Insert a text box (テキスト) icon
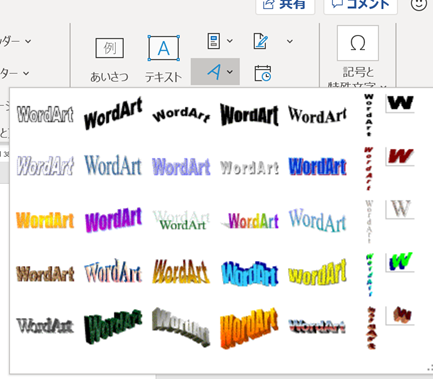This screenshot has height=379, width=433. (x=163, y=48)
